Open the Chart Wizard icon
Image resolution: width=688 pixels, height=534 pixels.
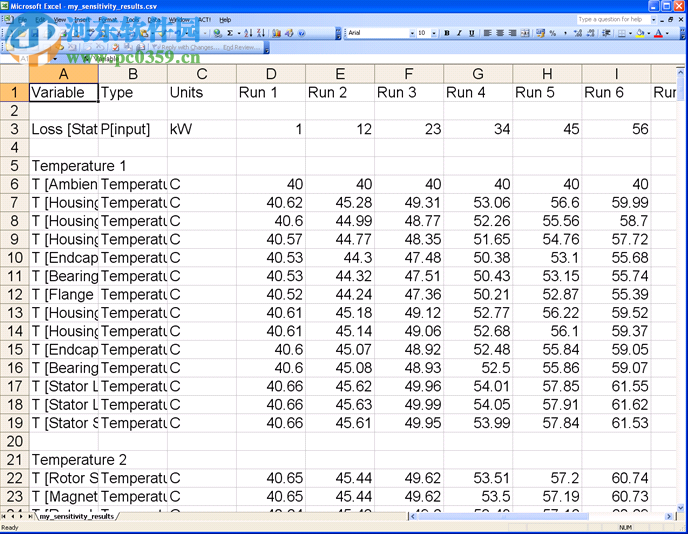coord(276,33)
